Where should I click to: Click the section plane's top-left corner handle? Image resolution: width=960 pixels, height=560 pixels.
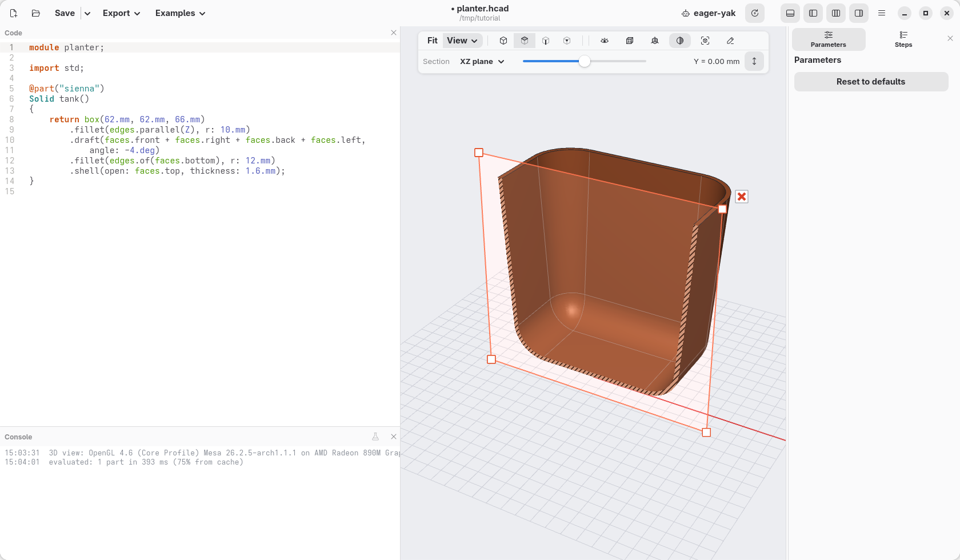coord(479,153)
